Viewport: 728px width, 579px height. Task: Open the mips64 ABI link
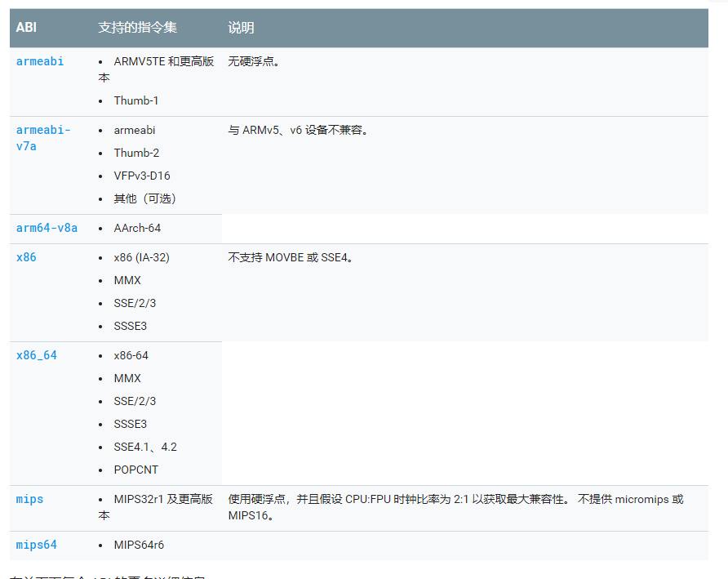pyautogui.click(x=37, y=545)
